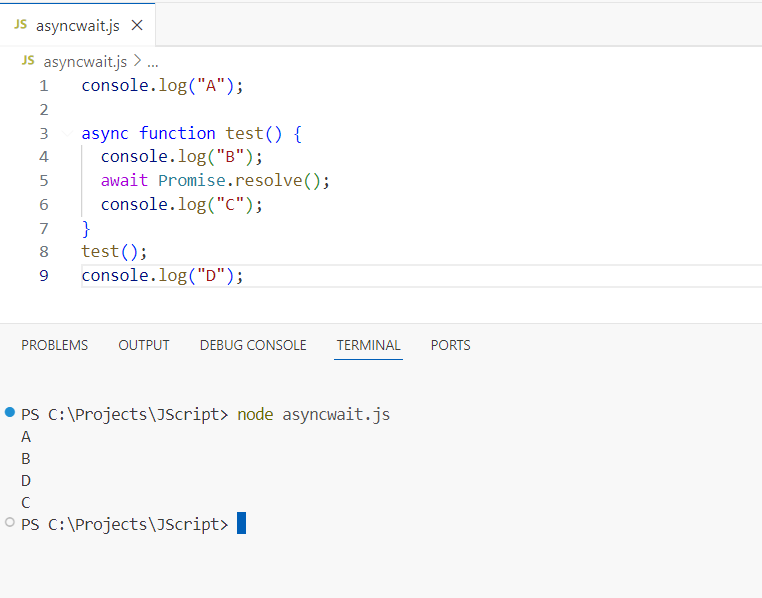The width and height of the screenshot is (762, 598).
Task: Place cursor on the await keyword
Action: (x=124, y=181)
